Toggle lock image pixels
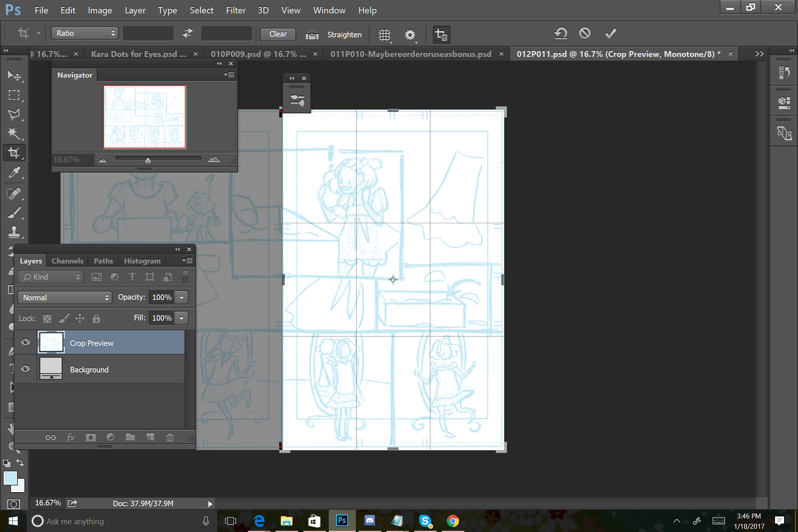This screenshot has height=532, width=798. (x=64, y=318)
